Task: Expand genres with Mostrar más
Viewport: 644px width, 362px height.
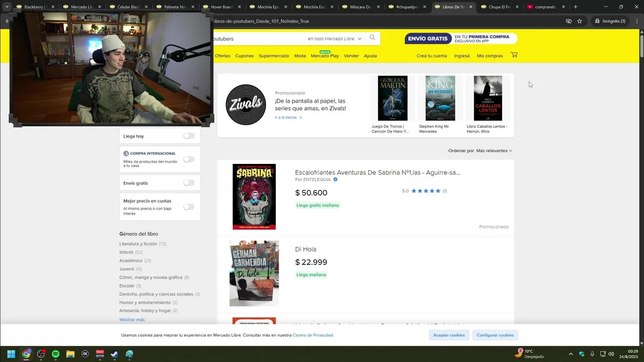Action: point(132,320)
